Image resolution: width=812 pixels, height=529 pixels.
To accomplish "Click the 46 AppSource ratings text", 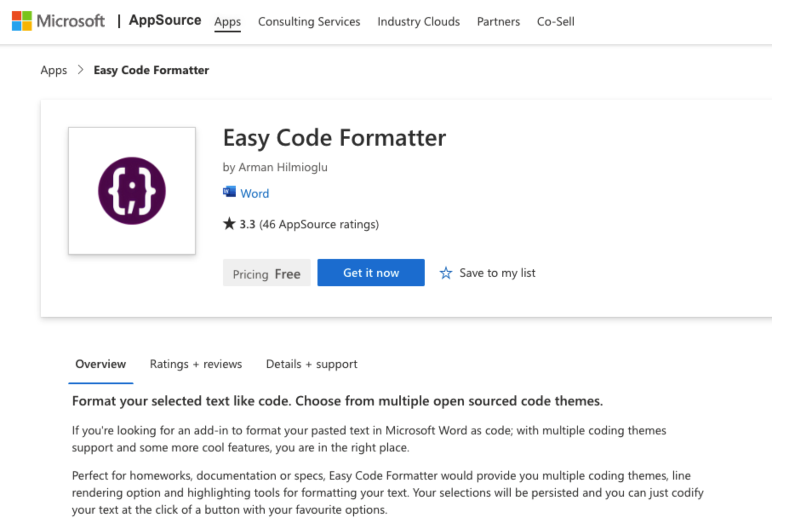I will 319,224.
